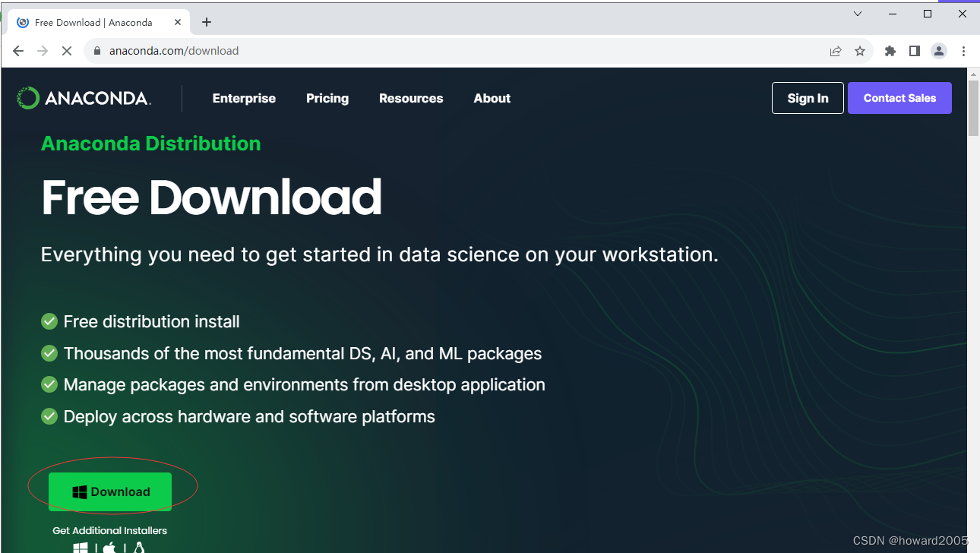The height and width of the screenshot is (553, 980).
Task: Open the Enterprise menu
Action: (x=244, y=98)
